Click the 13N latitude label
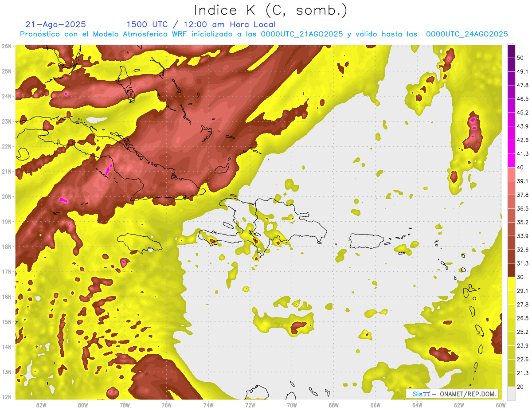This screenshot has width=532, height=411. [x=7, y=372]
